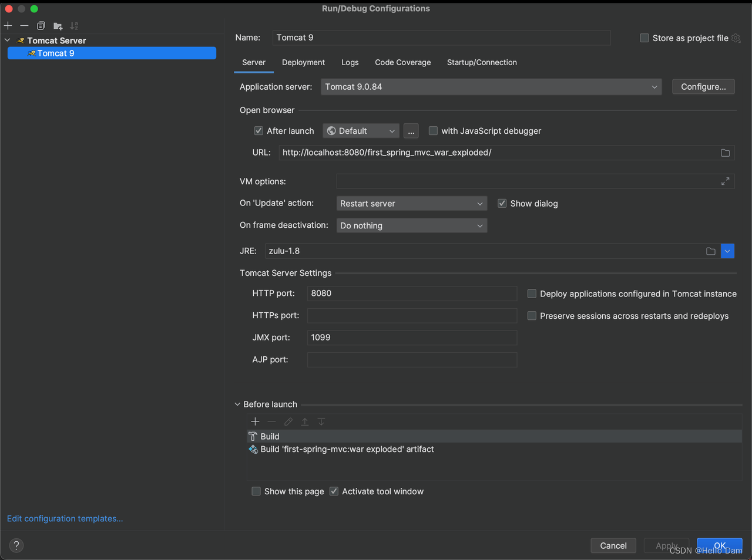752x560 pixels.
Task: Check Show this page option
Action: [x=256, y=491]
